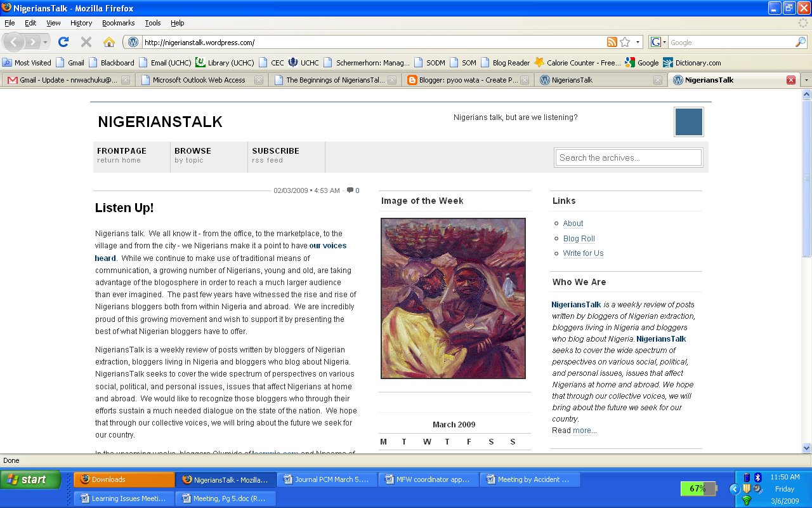812x508 pixels.
Task: Click SUBSCRIBE rss feed nav item
Action: [x=287, y=157]
